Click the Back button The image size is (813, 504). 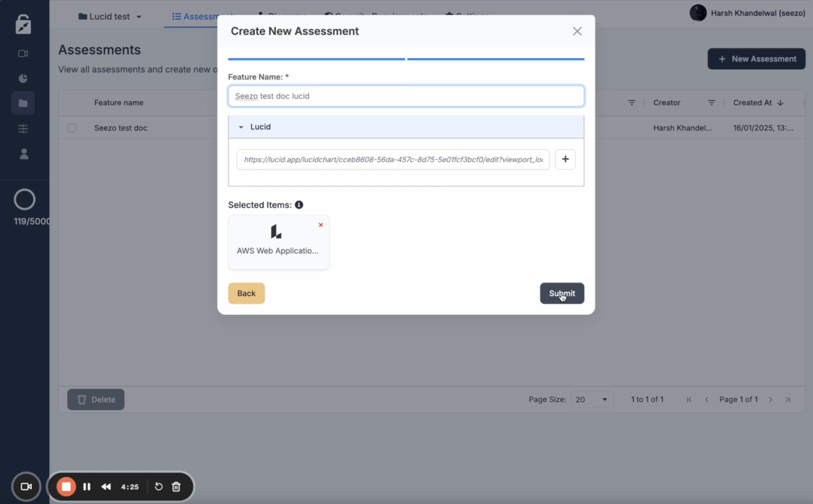tap(246, 293)
